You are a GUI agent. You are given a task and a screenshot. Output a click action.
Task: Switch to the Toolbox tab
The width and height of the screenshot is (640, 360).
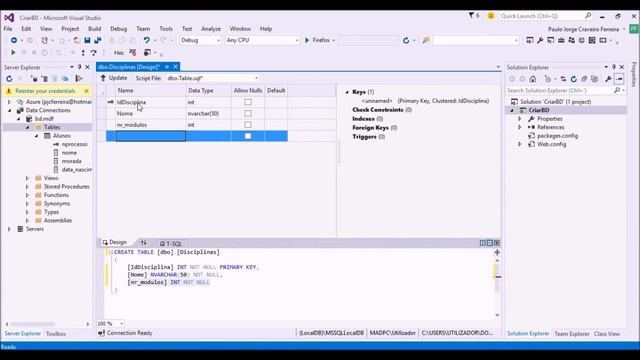pos(56,334)
